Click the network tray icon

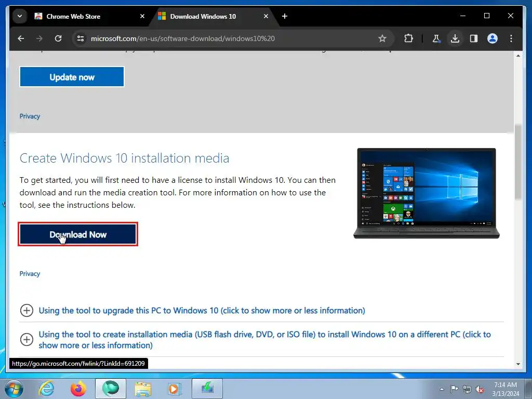(467, 389)
